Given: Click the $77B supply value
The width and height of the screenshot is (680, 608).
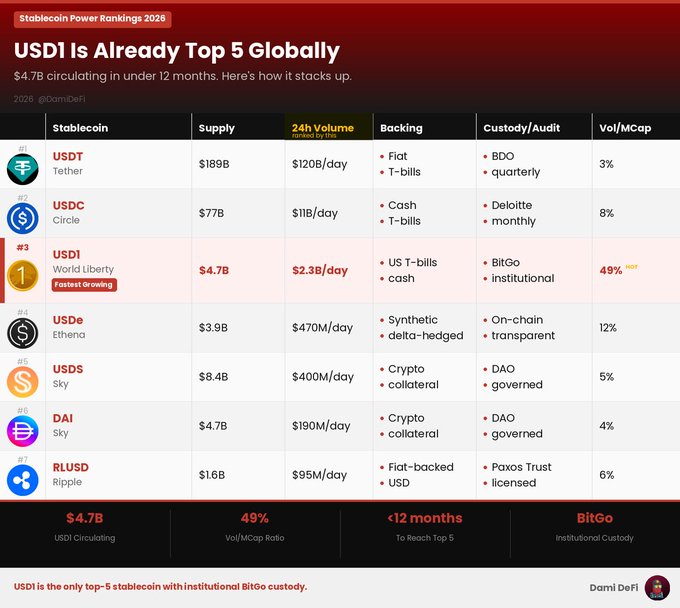Looking at the screenshot, I should tap(211, 213).
